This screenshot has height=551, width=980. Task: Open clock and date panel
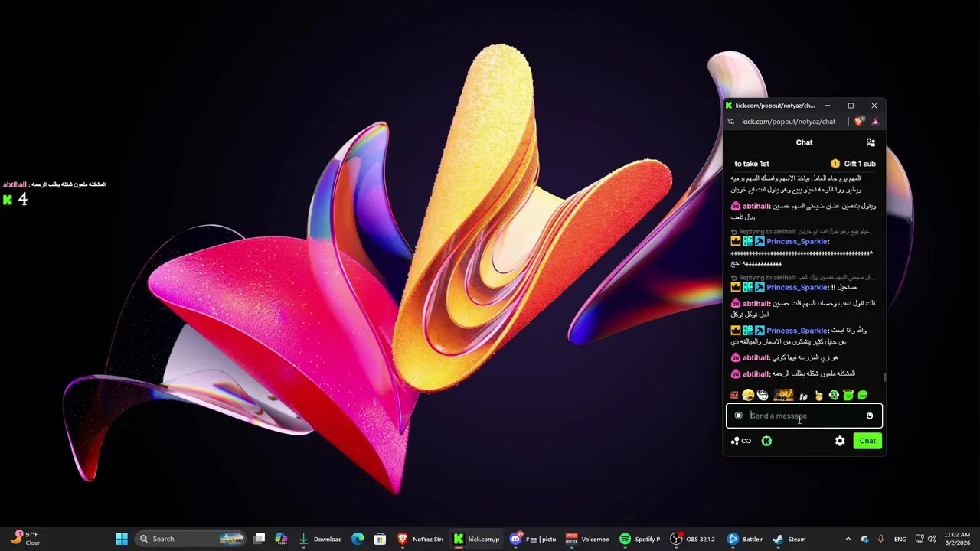pos(957,539)
